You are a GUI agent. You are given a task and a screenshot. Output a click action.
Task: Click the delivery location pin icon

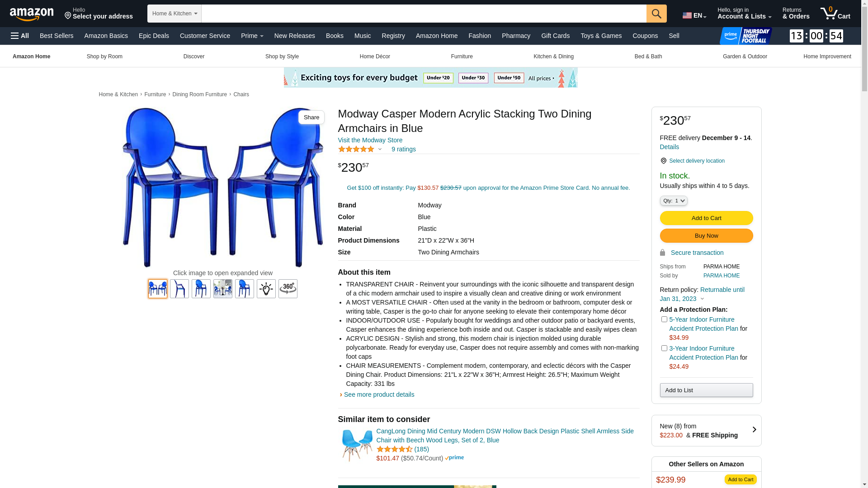click(663, 161)
